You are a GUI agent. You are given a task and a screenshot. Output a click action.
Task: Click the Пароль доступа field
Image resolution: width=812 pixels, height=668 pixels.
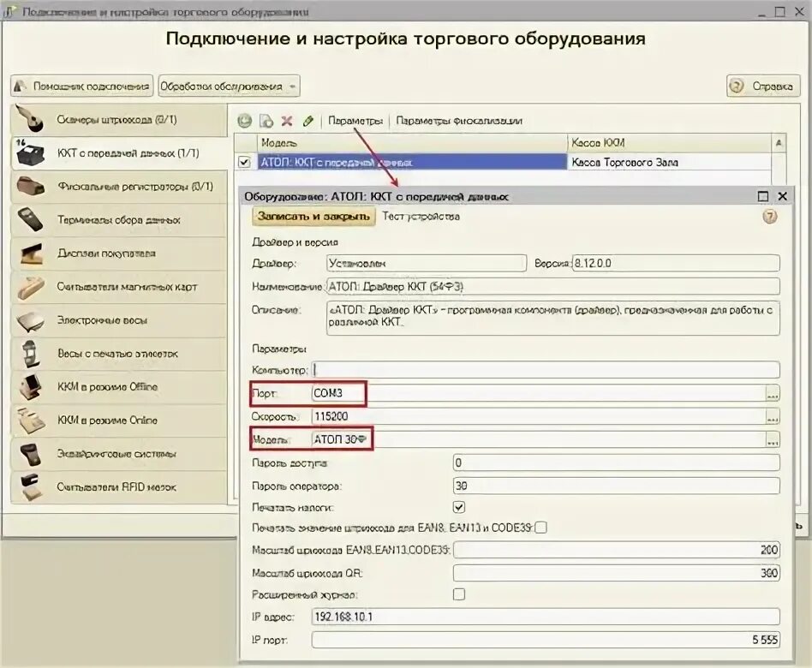616,462
